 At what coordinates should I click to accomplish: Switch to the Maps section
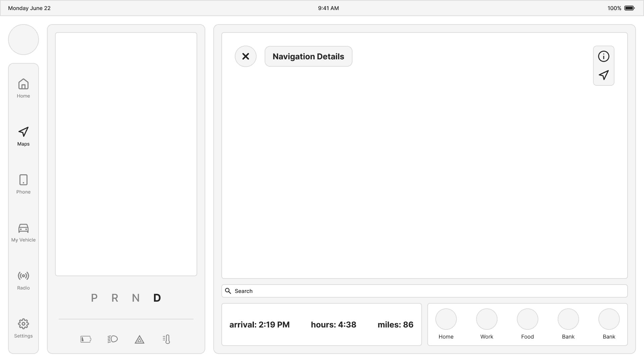(x=23, y=136)
